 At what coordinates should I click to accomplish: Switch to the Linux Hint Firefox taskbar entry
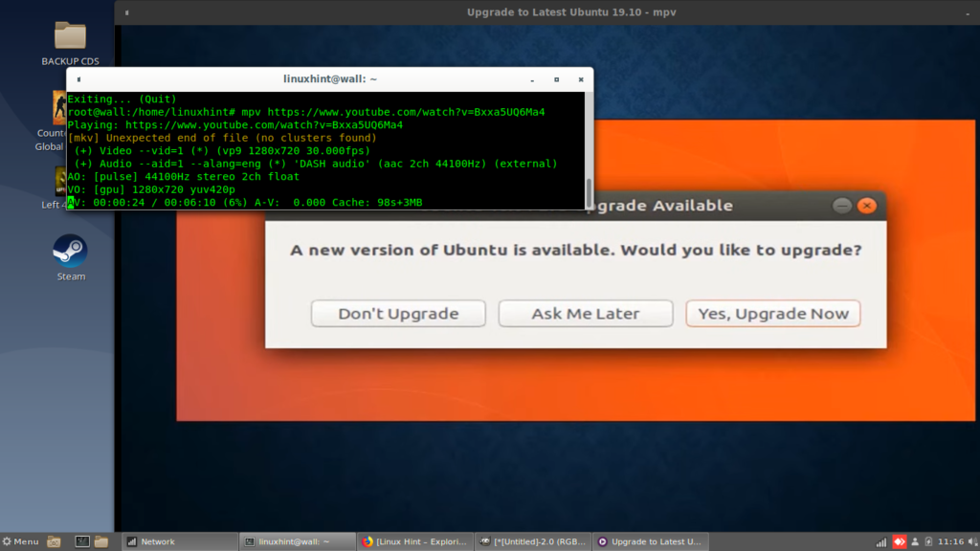415,541
